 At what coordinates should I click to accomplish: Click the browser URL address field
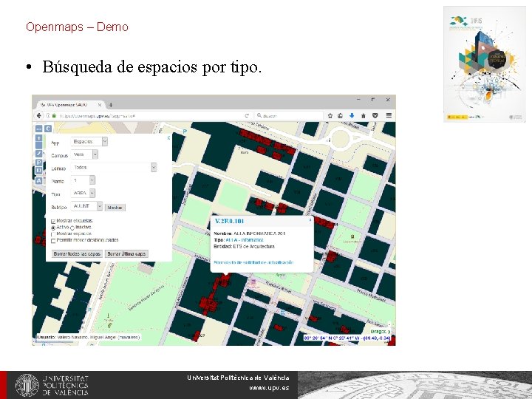(149, 116)
